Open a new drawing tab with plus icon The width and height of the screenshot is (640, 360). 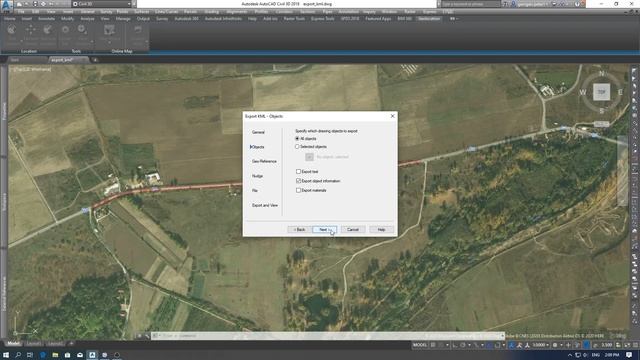click(x=95, y=60)
